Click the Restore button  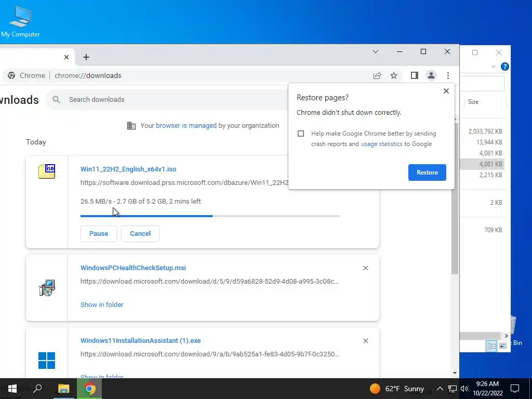(427, 172)
